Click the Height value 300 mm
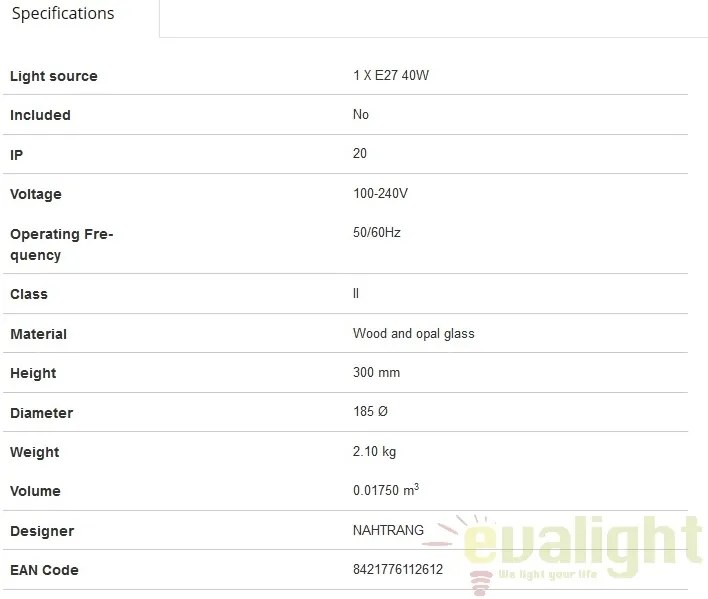The image size is (708, 599). 377,372
